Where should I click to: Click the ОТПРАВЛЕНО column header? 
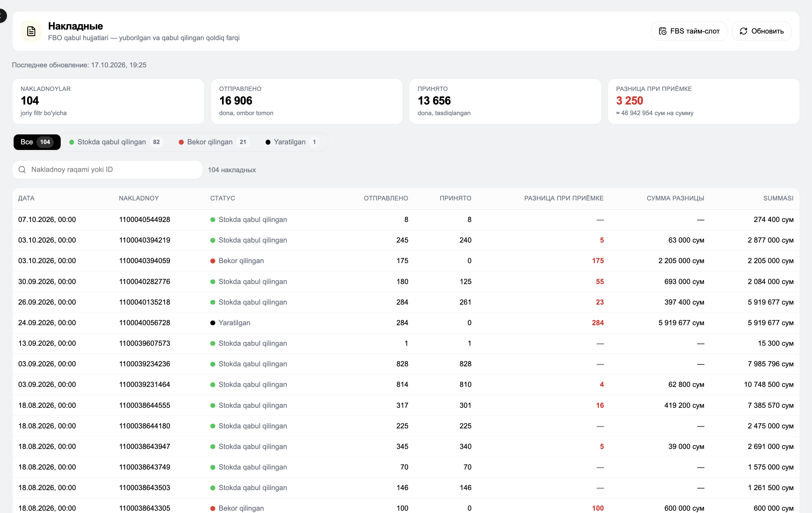pyautogui.click(x=386, y=198)
